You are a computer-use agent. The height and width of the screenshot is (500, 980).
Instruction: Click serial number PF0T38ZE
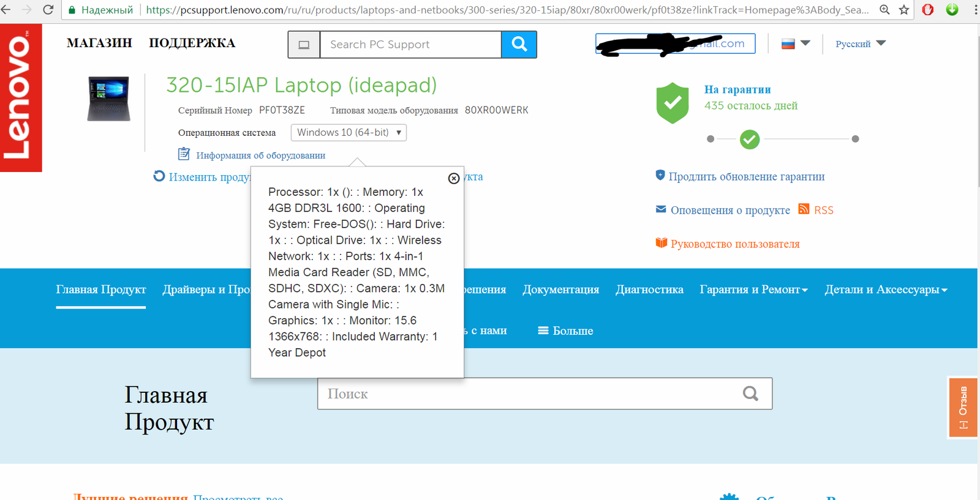click(282, 110)
